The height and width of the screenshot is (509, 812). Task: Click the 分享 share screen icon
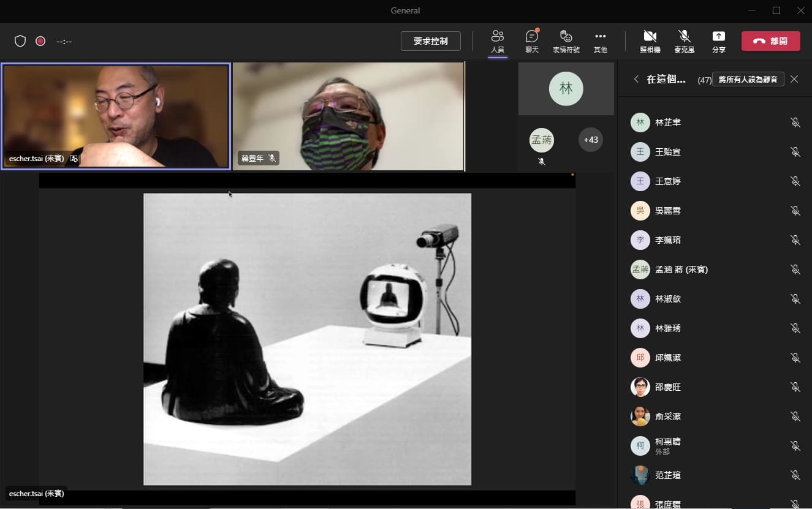click(x=718, y=40)
